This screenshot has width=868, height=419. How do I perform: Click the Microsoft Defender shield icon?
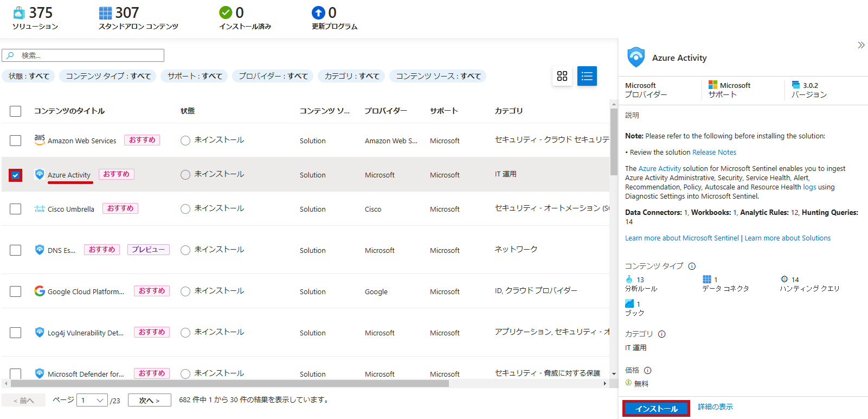[x=40, y=373]
